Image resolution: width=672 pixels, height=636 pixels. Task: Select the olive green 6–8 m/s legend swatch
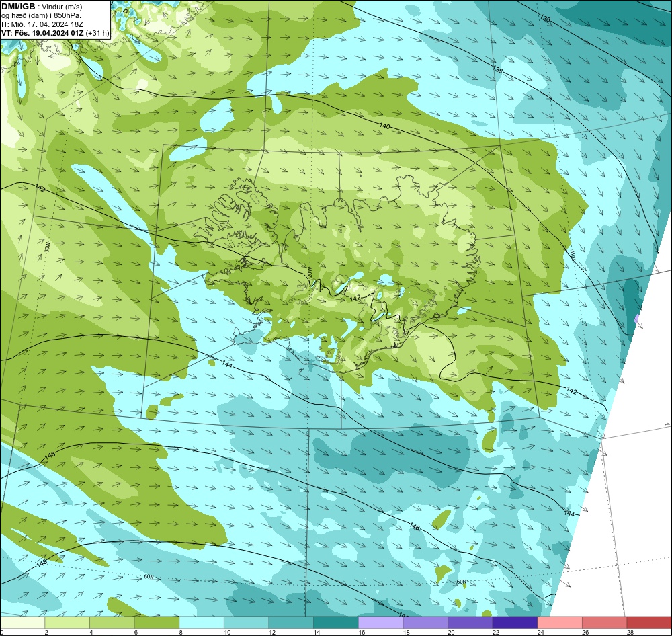tap(157, 623)
